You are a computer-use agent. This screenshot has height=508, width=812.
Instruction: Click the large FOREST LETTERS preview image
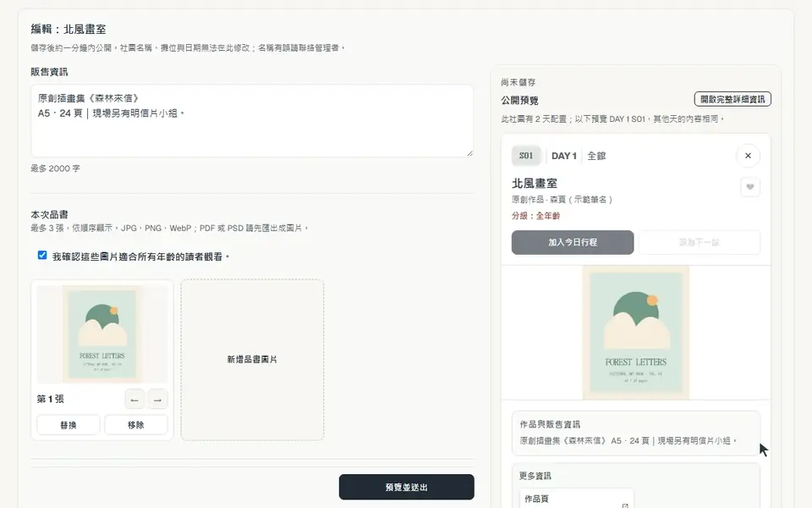click(636, 332)
